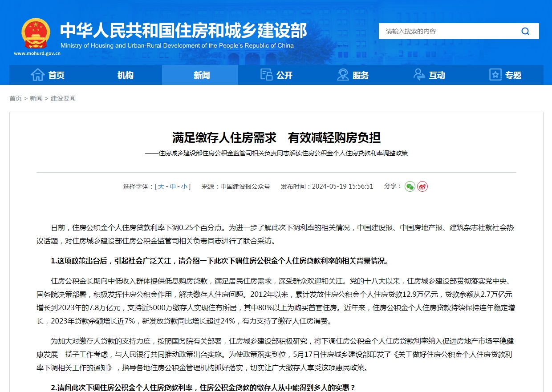Image resolution: width=552 pixels, height=392 pixels.
Task: Click the 服务 service icon in navigation
Action: [x=343, y=75]
